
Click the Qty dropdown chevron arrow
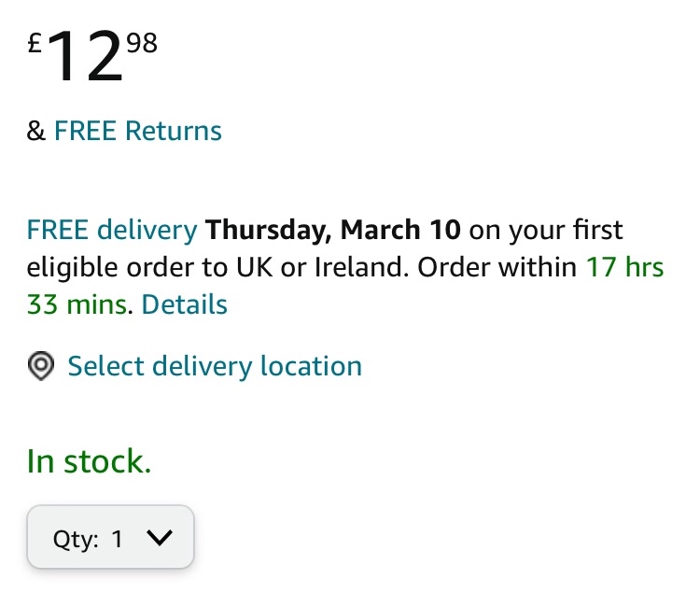point(161,538)
